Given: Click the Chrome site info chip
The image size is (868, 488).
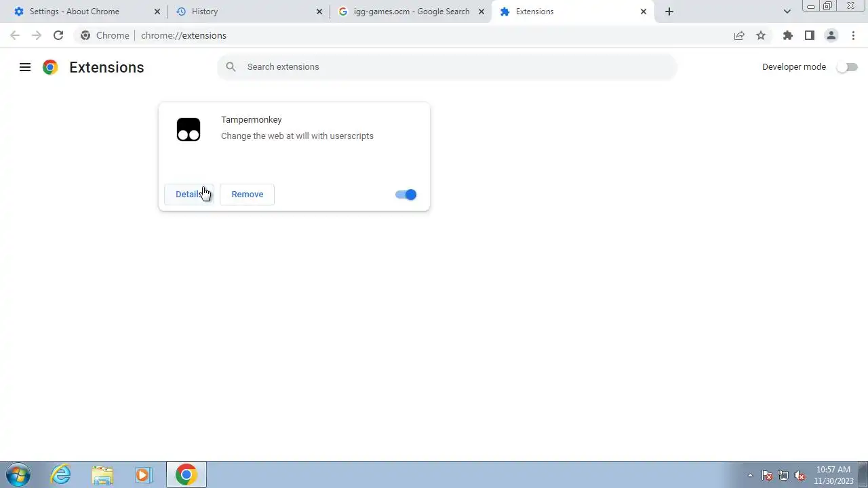Looking at the screenshot, I should tap(105, 35).
